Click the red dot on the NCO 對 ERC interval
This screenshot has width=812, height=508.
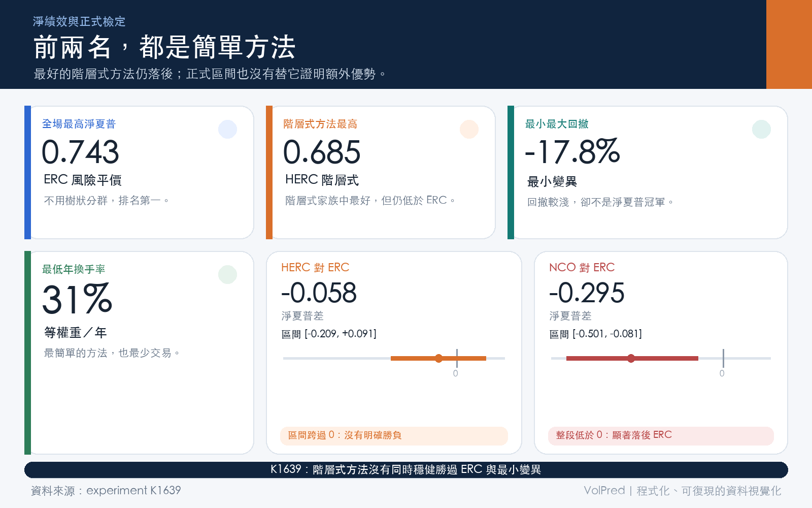click(x=631, y=358)
